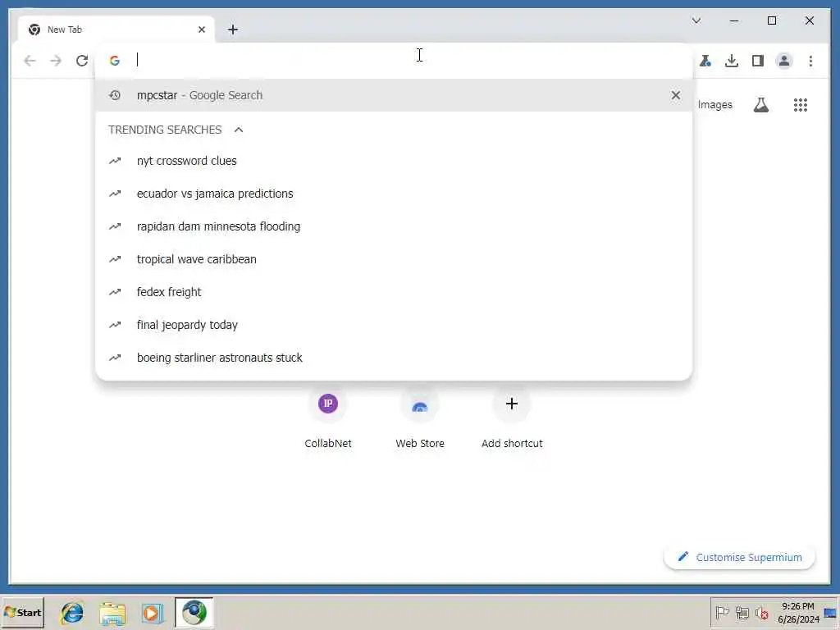Collapse the Trending Searches section
This screenshot has width=840, height=630.
tap(239, 130)
